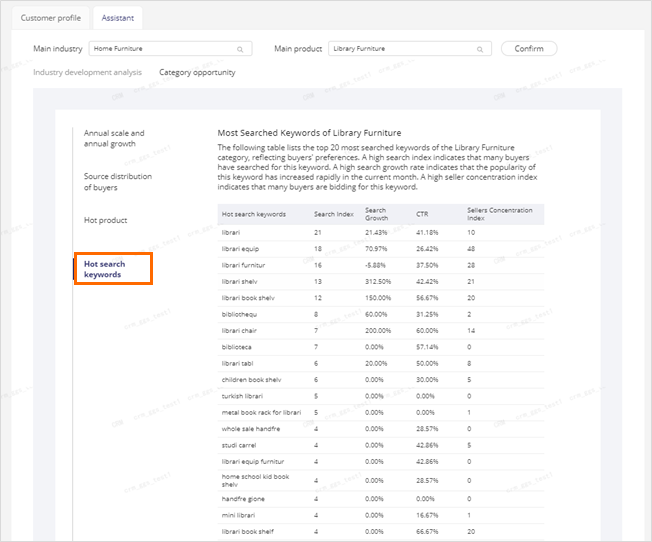Select the keyword 'librari shelv'
The height and width of the screenshot is (542, 652).
point(240,282)
